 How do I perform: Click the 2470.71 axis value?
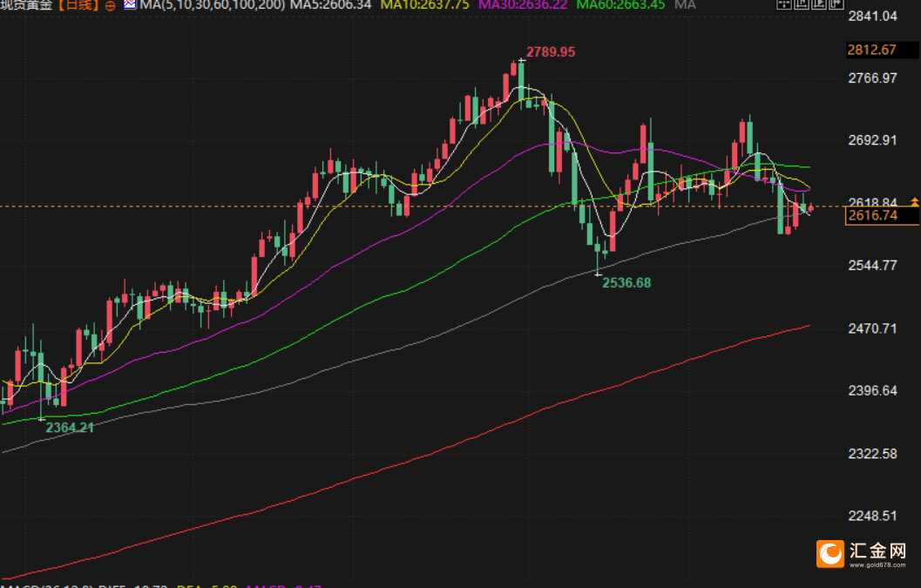tap(873, 328)
